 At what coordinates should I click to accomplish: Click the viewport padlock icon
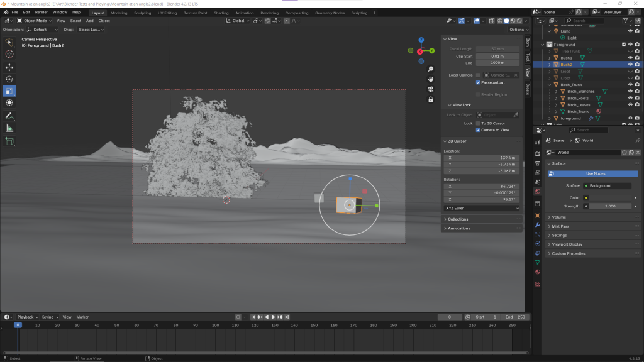tap(430, 99)
